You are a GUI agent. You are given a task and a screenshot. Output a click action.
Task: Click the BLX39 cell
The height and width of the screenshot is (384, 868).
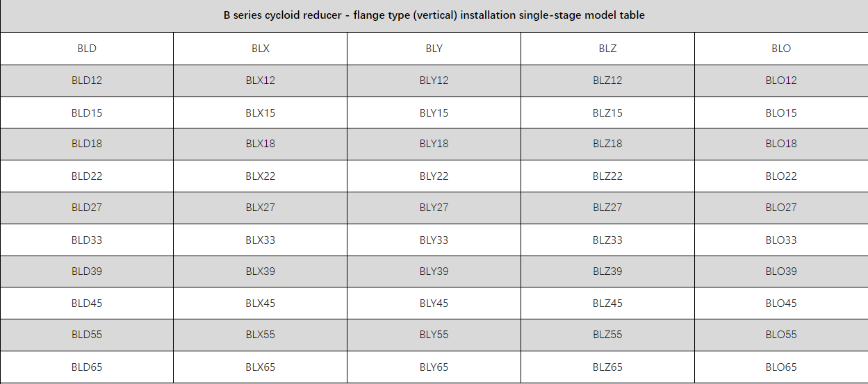tap(261, 272)
